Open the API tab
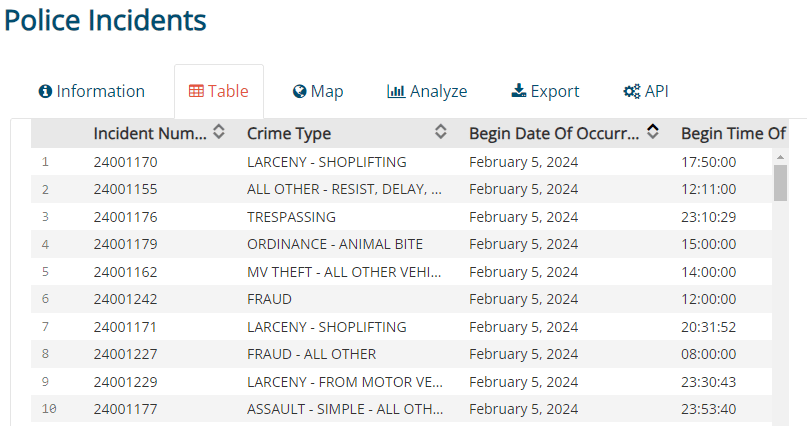Screen dimensions: 807x426 point(646,92)
